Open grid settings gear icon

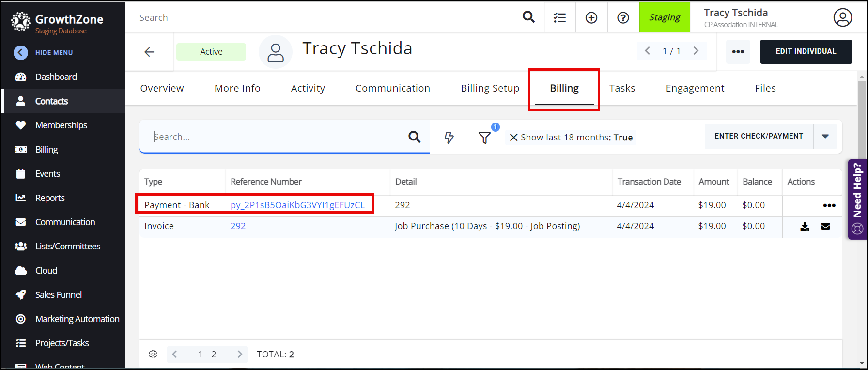[x=153, y=354]
